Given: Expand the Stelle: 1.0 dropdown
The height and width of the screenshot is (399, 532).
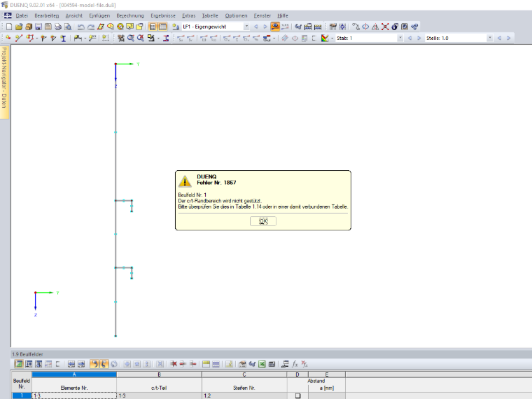Looking at the screenshot, I should [489, 38].
